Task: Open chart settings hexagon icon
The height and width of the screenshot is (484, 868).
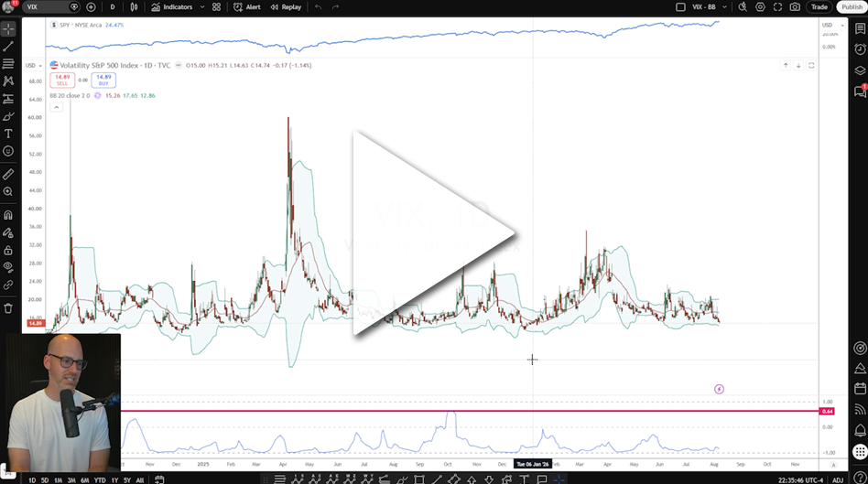Action: pos(760,7)
